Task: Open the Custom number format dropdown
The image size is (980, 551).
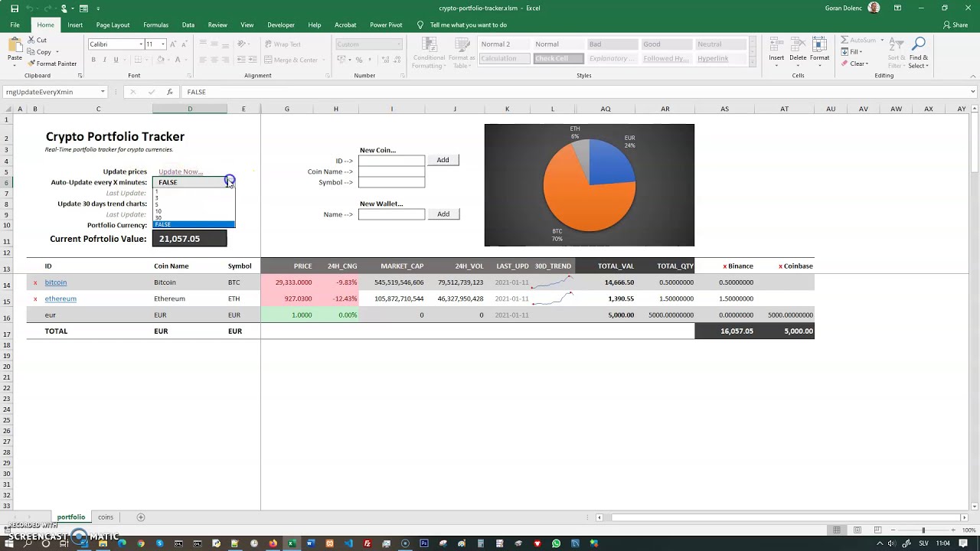Action: click(x=400, y=44)
